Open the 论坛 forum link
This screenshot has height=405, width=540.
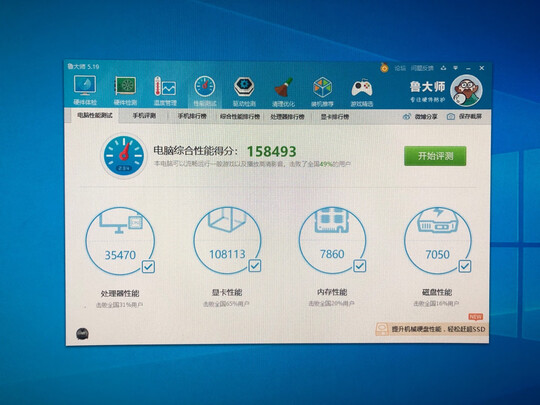click(400, 68)
